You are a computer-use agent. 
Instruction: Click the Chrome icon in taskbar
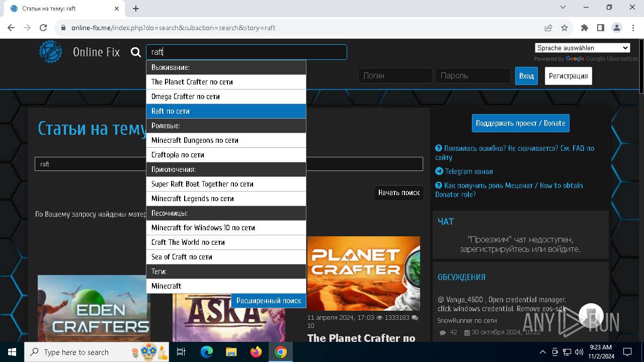281,352
